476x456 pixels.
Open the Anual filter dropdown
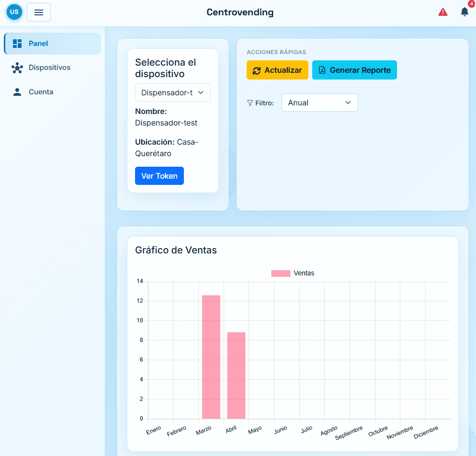[x=320, y=103]
